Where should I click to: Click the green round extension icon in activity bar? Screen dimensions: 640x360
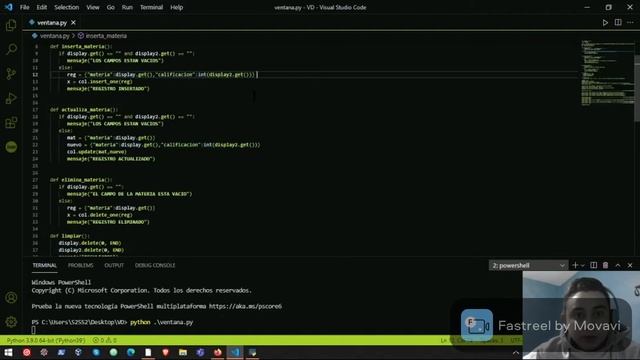pos(11,147)
